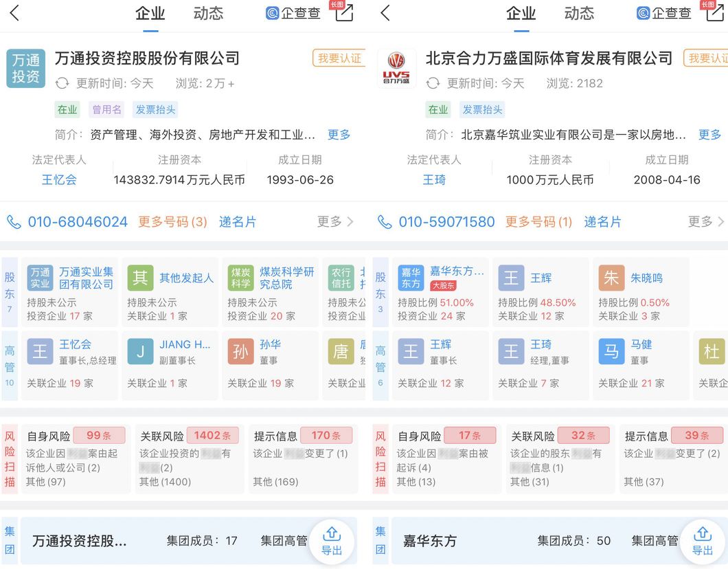Open shareholder 王辉 48.50% card
This screenshot has width=728, height=569.
[541, 292]
